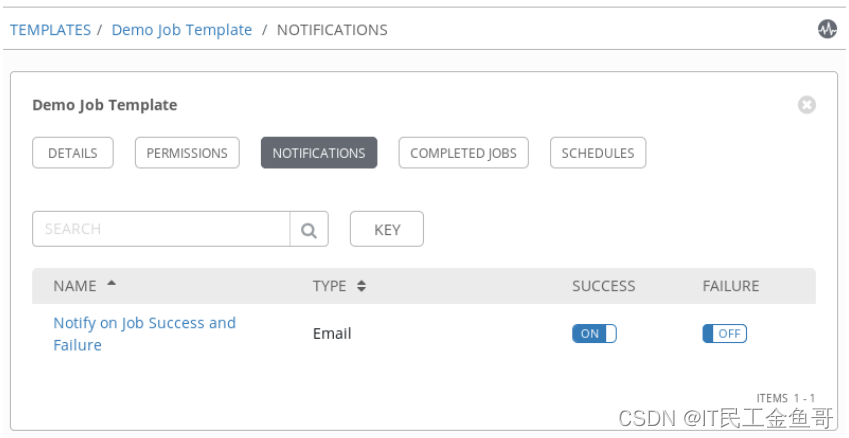The width and height of the screenshot is (849, 438).
Task: Focus the Search input field
Action: point(161,229)
